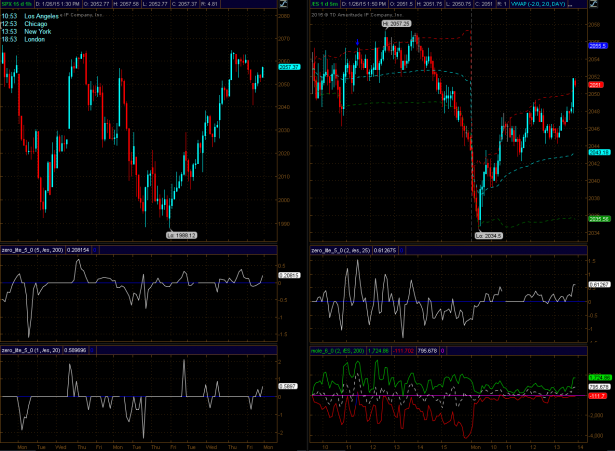This screenshot has height=451, width=615.
Task: Click the H: 2057.25 high price bubble
Action: pyautogui.click(x=396, y=24)
